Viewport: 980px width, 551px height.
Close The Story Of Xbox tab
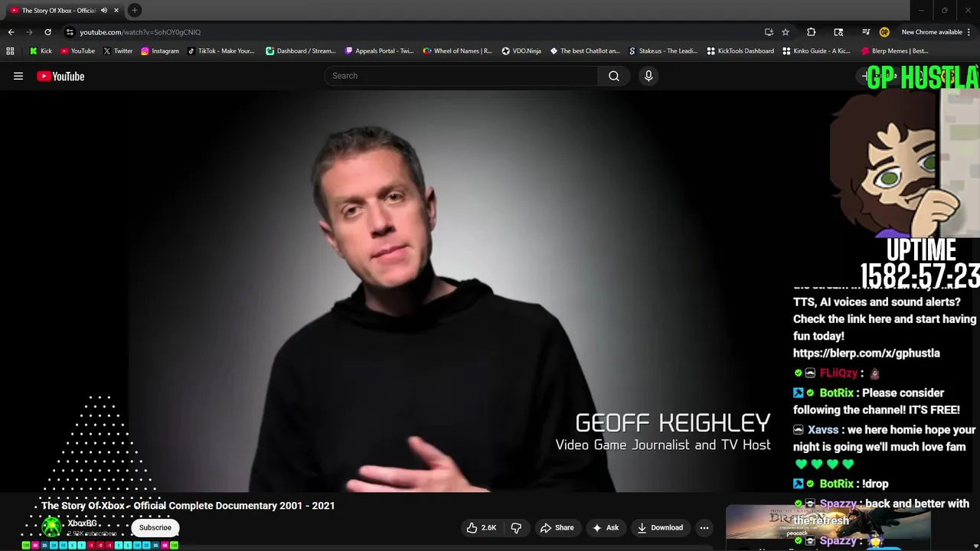116,10
